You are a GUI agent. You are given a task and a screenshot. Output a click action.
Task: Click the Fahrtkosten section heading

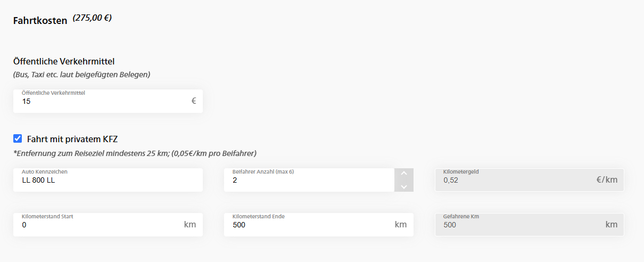pyautogui.click(x=40, y=21)
